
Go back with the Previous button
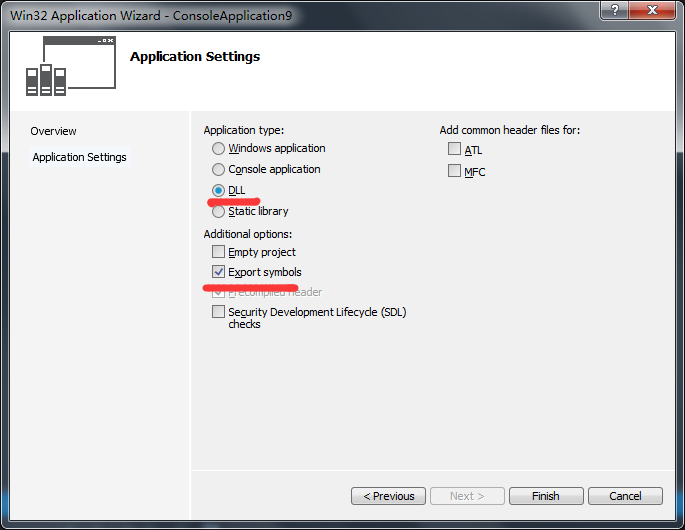click(388, 496)
